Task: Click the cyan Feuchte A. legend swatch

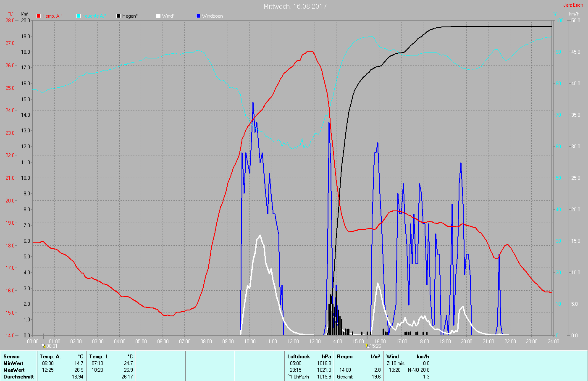Action: tap(79, 16)
